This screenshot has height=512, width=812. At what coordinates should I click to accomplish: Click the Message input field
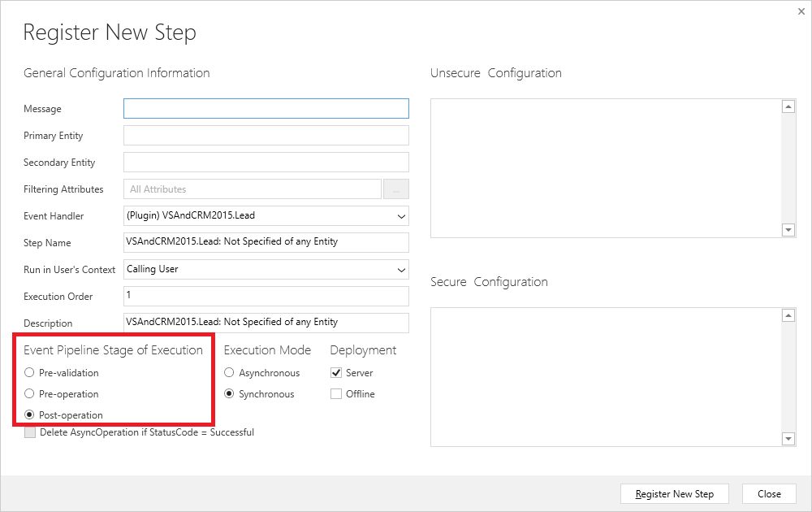pos(266,109)
